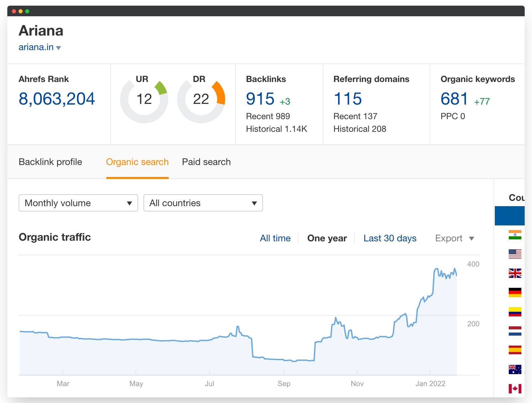Click the Recent 137 domains text

[355, 116]
